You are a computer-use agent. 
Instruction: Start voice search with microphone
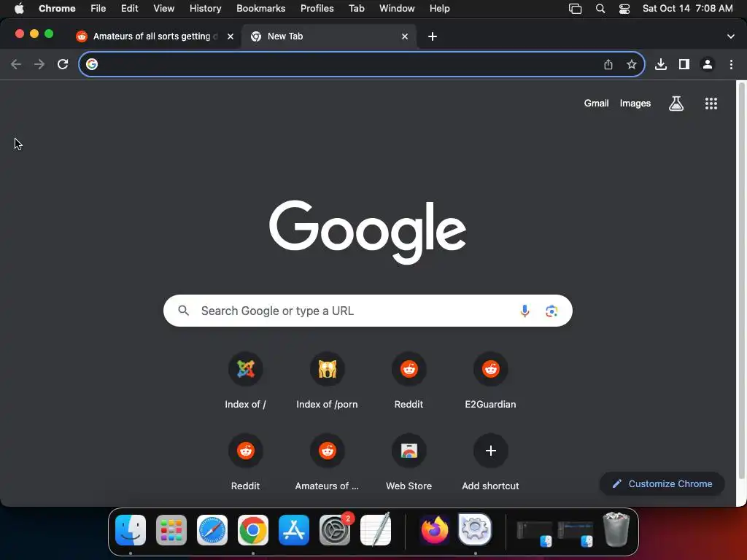click(525, 311)
